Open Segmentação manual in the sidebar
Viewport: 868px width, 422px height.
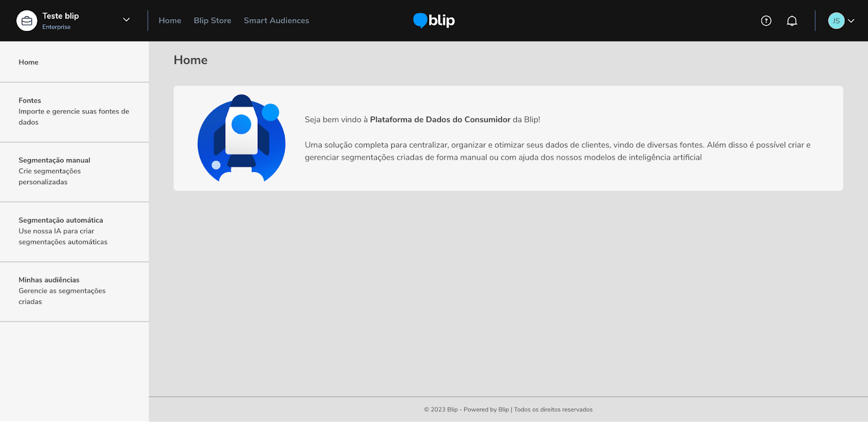tap(74, 172)
